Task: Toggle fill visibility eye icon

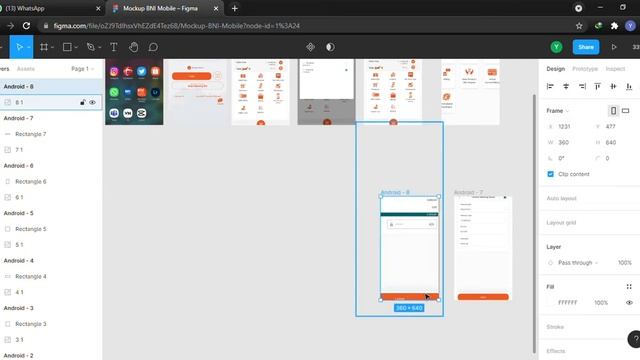Action: (629, 302)
